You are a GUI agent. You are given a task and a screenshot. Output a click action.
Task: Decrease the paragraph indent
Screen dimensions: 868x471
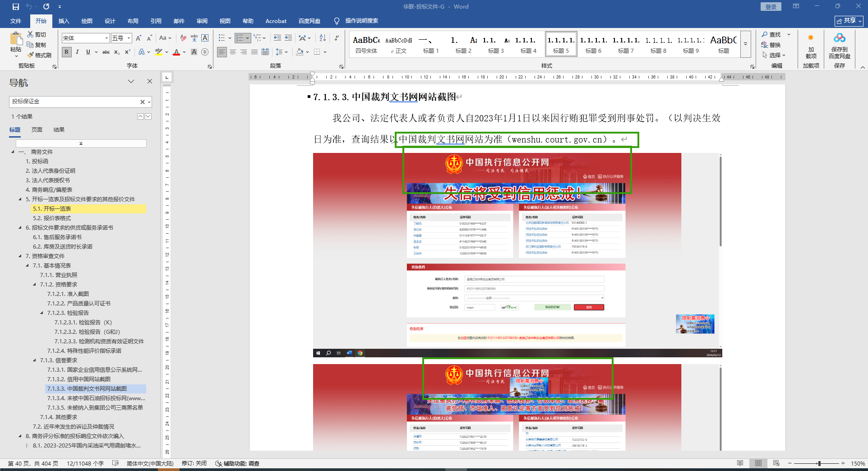(277, 38)
